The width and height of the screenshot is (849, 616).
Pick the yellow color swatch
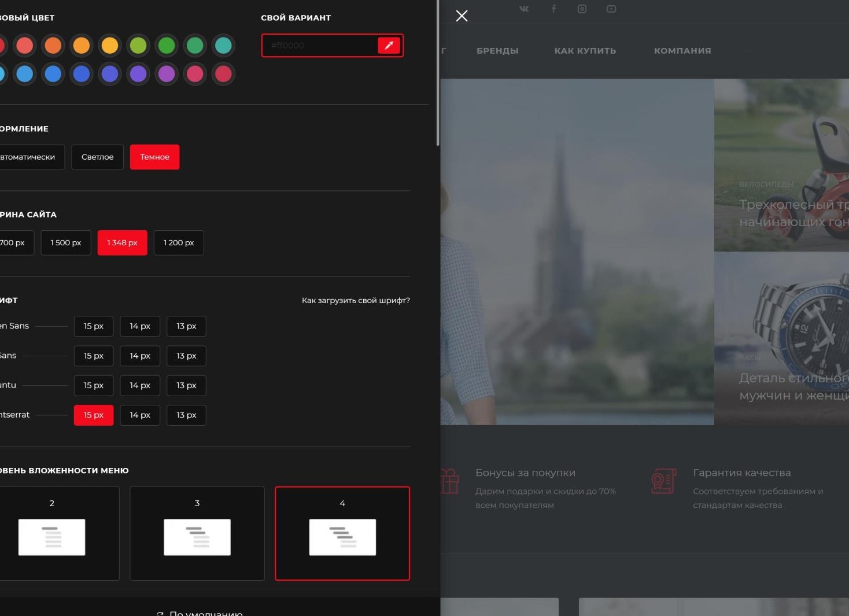[110, 46]
